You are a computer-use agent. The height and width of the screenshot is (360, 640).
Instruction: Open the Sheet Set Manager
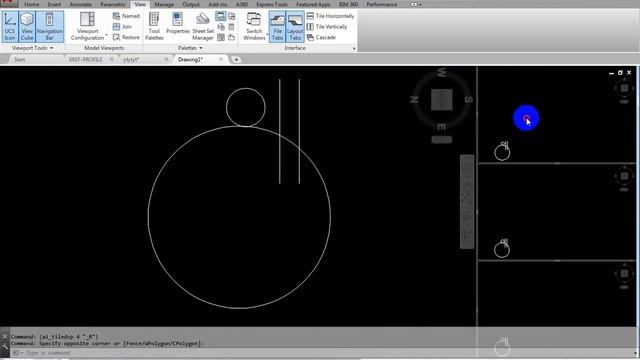[203, 27]
